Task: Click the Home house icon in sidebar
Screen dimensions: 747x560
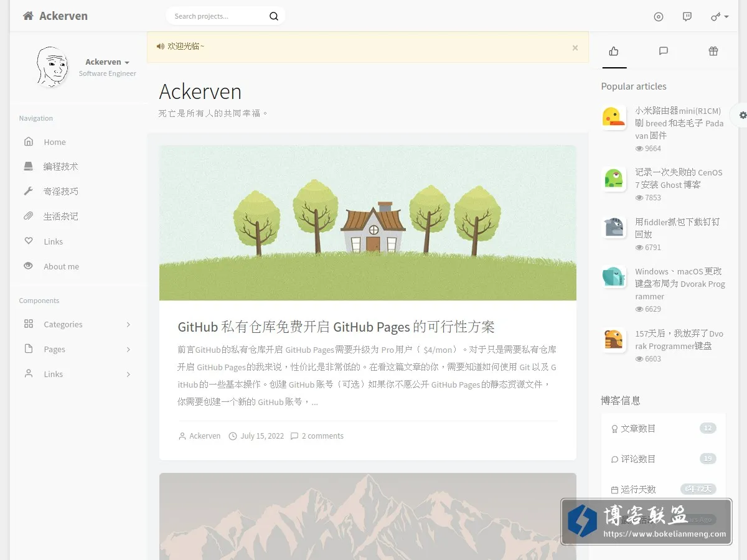Action: pyautogui.click(x=28, y=142)
